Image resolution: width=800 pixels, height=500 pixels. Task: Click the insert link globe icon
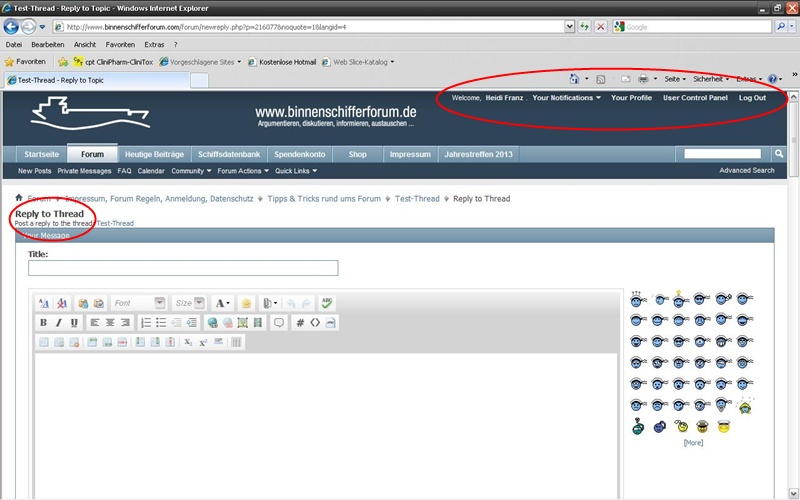pyautogui.click(x=212, y=322)
